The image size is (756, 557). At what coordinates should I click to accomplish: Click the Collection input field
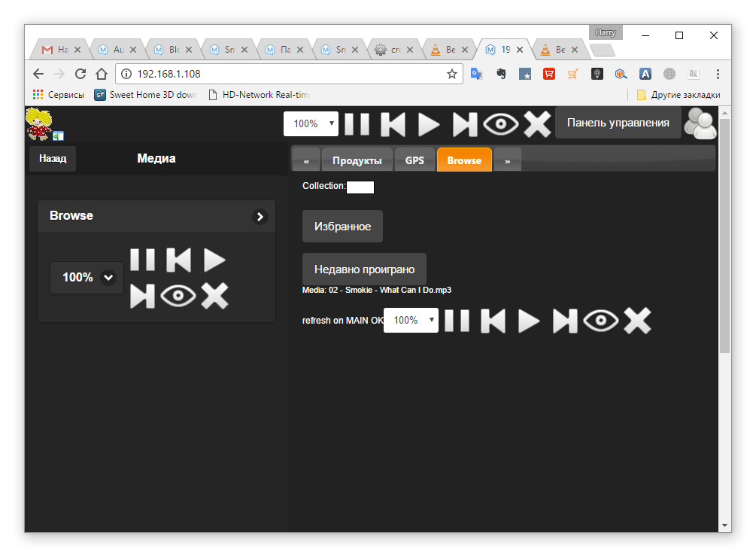[x=360, y=187]
